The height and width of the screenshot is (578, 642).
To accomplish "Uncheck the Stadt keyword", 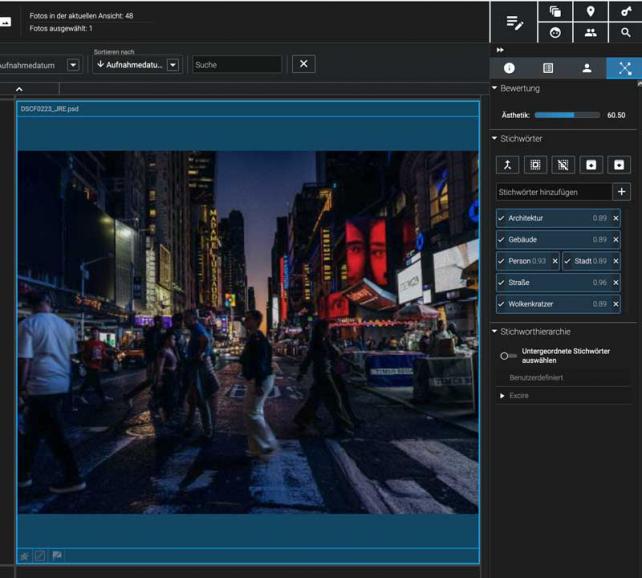I will (x=567, y=261).
